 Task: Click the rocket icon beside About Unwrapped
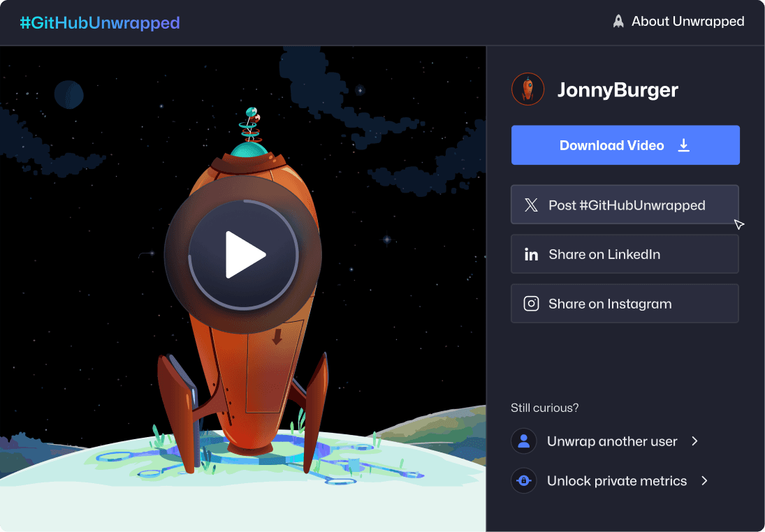[x=618, y=22]
